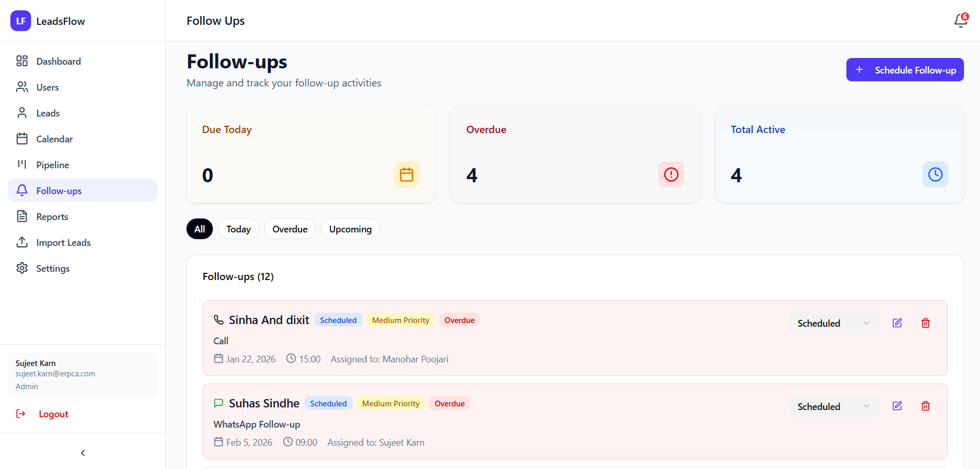The height and width of the screenshot is (469, 980).
Task: Filter follow-ups by Today
Action: (238, 229)
